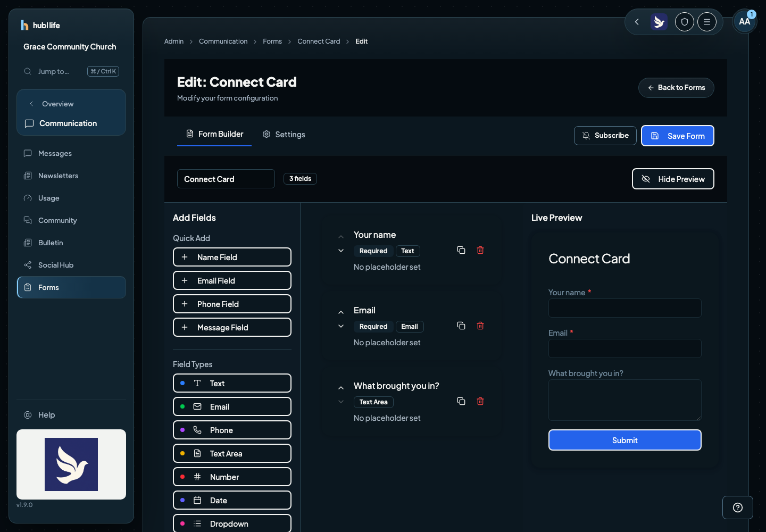Open the hamburger menu in top bar
The width and height of the screenshot is (766, 532).
pos(707,22)
